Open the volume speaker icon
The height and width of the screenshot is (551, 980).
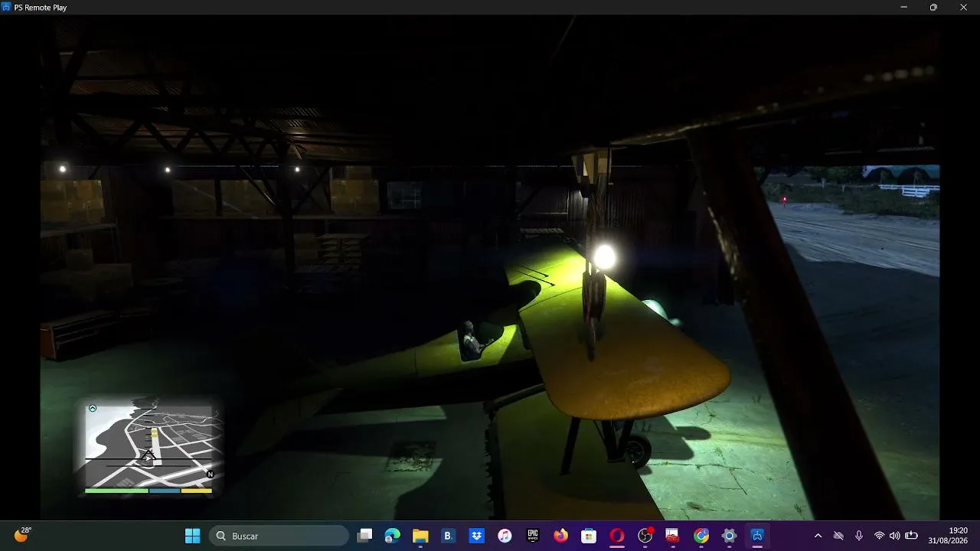[894, 536]
